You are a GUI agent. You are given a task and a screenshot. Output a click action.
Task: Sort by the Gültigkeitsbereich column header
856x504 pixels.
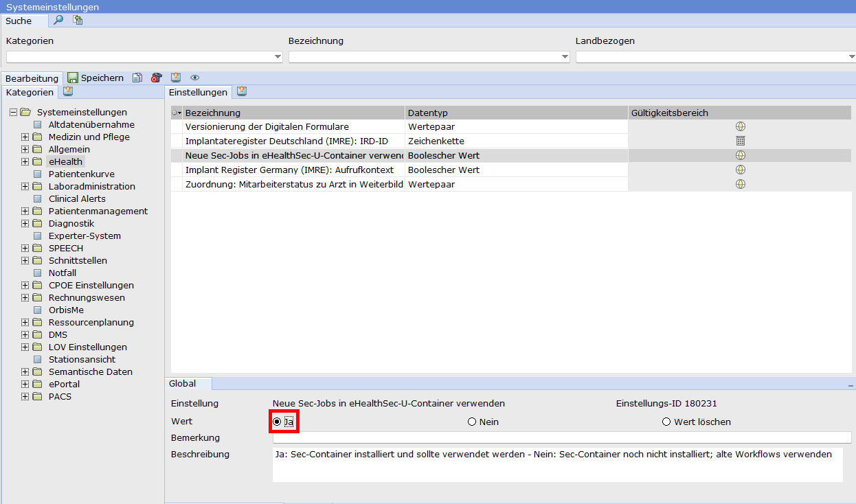click(739, 113)
